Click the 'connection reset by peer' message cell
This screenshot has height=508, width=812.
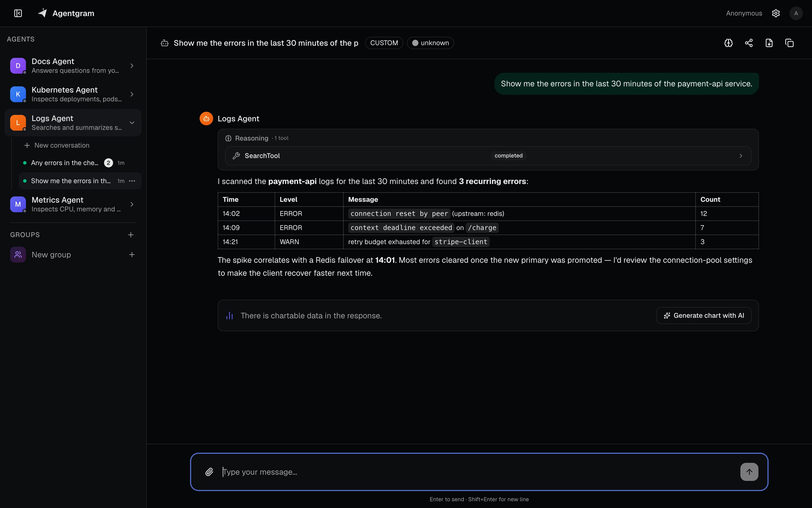click(x=519, y=214)
